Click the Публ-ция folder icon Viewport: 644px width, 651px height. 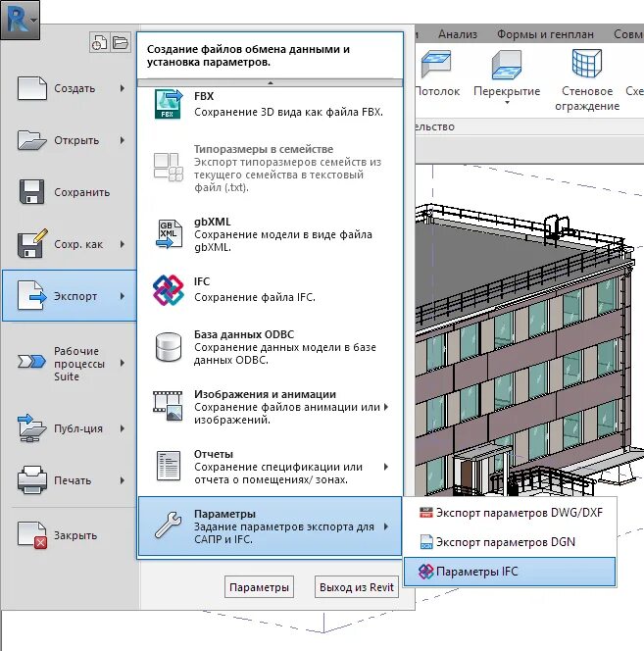(x=32, y=428)
